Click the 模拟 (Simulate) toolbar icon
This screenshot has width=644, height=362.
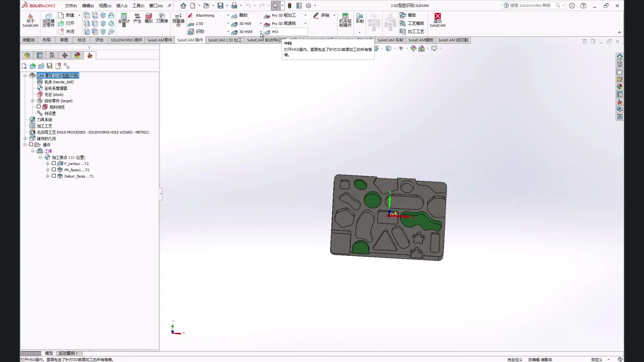tap(149, 18)
